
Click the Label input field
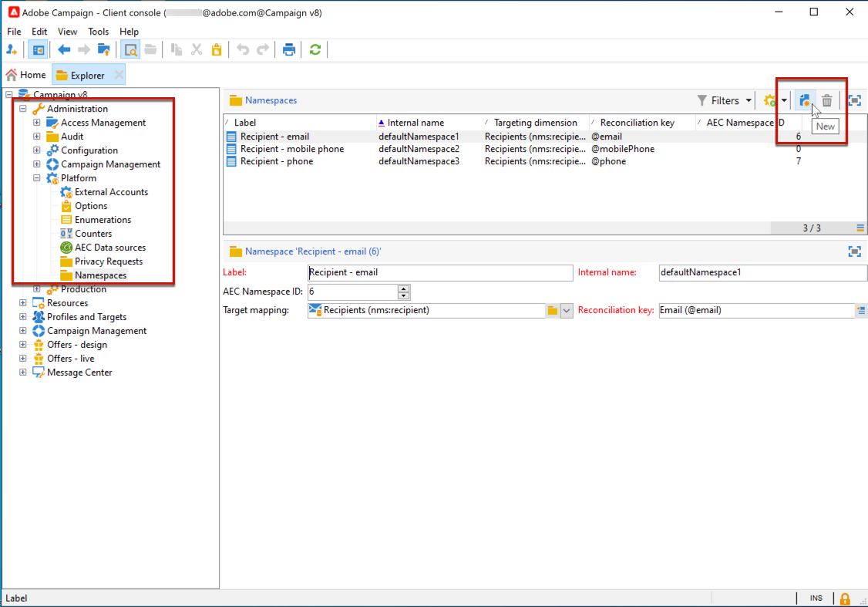pyautogui.click(x=440, y=272)
